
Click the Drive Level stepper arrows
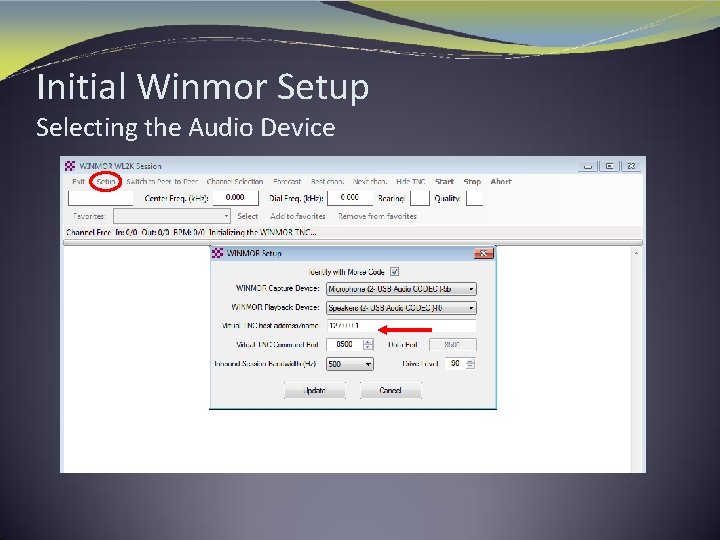[470, 364]
